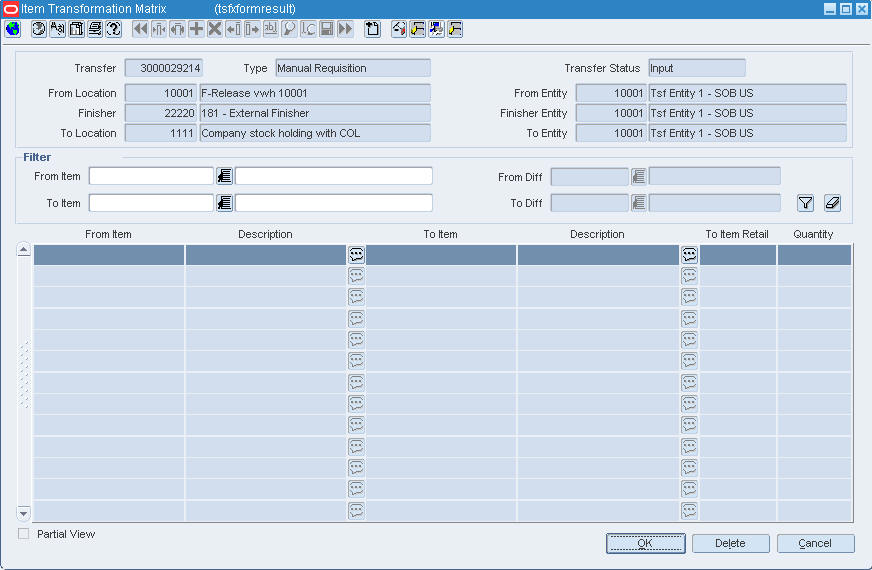Click the To Item column header

click(x=440, y=234)
